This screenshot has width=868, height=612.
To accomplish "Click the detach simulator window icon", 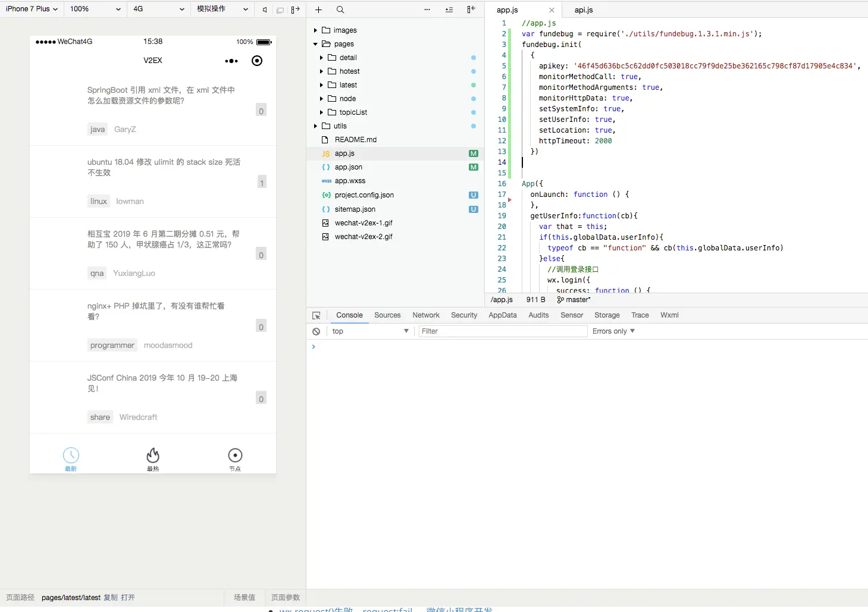I will tap(280, 10).
